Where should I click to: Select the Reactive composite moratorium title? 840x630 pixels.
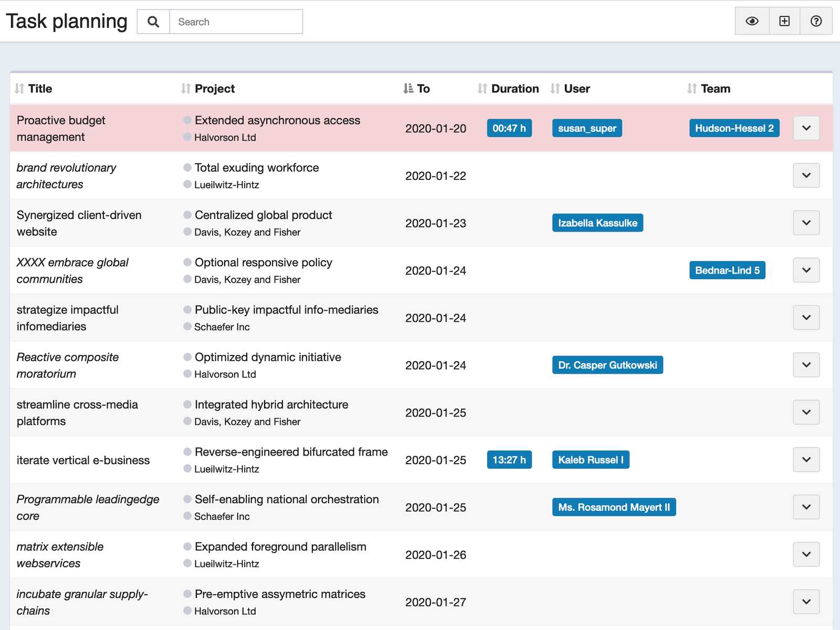(67, 365)
